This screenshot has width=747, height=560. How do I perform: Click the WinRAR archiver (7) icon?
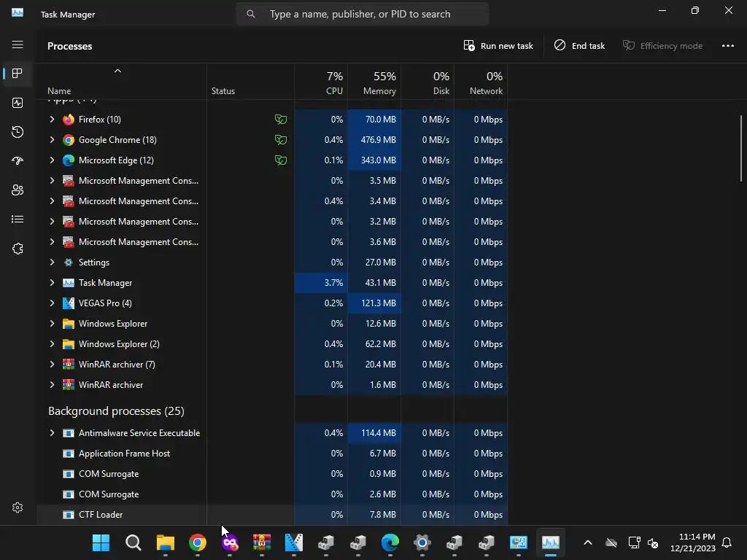tap(69, 365)
